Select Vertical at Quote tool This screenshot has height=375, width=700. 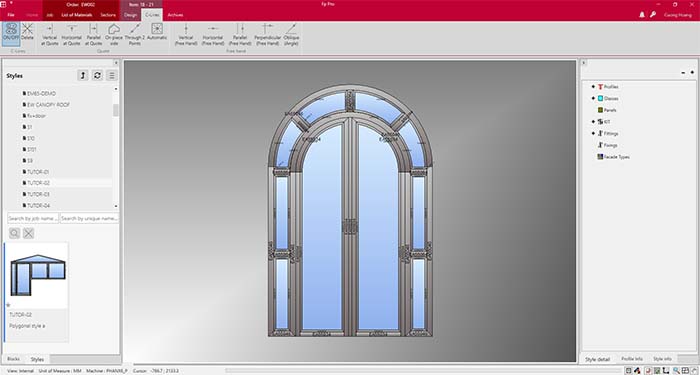50,34
